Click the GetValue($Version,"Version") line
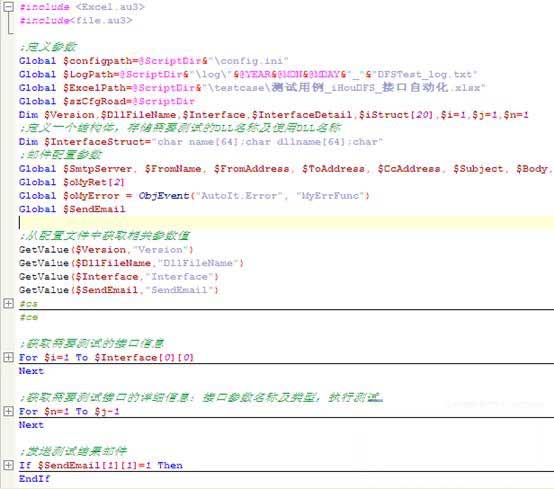This screenshot has width=554, height=489. pyautogui.click(x=106, y=250)
